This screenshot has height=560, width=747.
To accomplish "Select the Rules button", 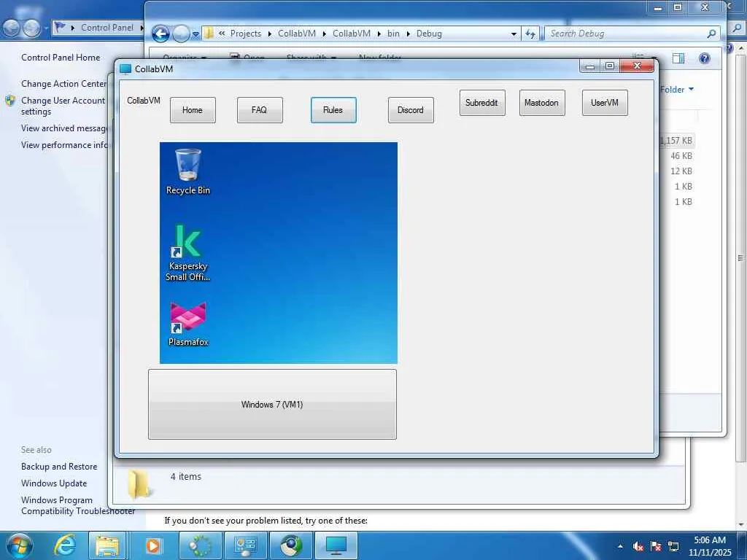I will (333, 110).
